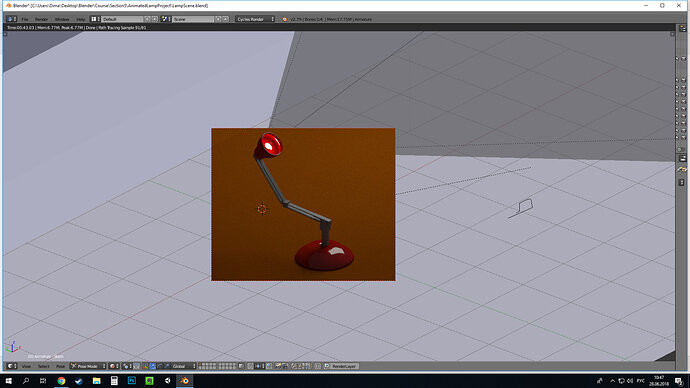Open Unity from the taskbar
Screen dimensions: 690x388
click(167, 381)
